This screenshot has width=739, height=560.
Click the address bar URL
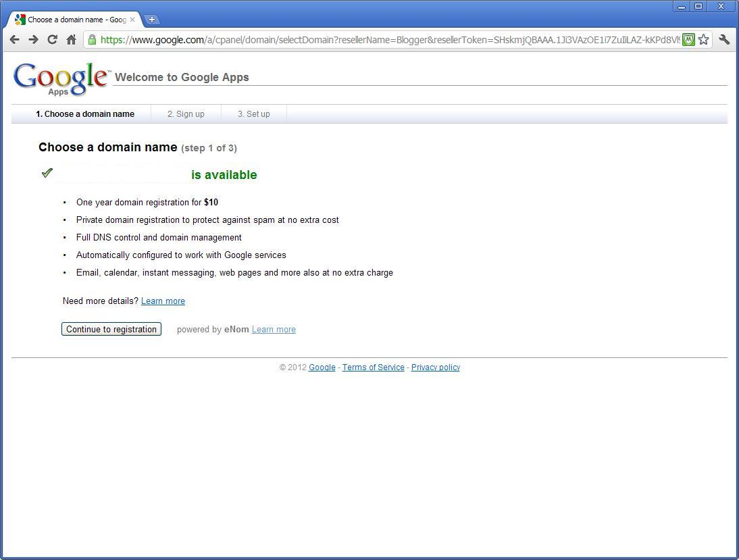pyautogui.click(x=390, y=40)
